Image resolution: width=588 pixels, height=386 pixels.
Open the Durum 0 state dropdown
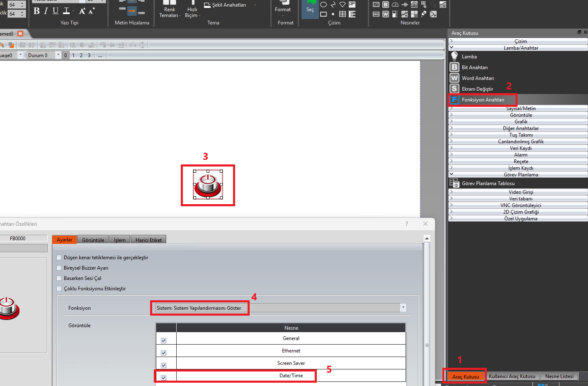point(58,55)
